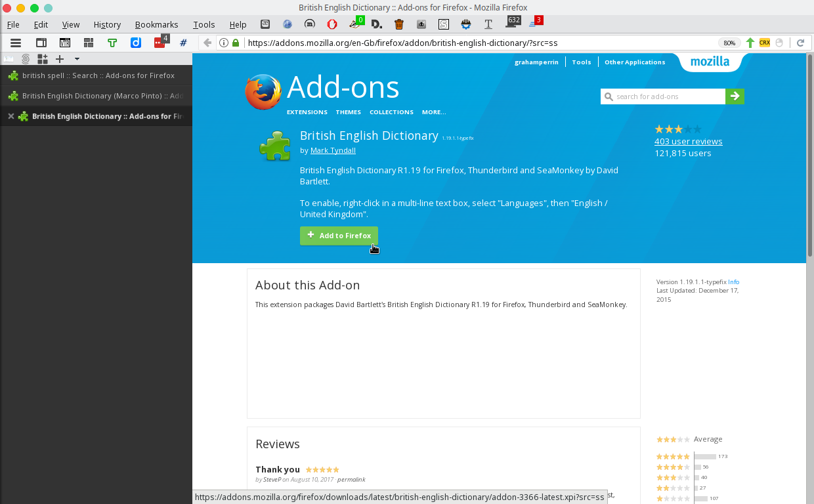Click the monitor icon with badge 632
Screen dimensions: 814x504
[x=512, y=22]
